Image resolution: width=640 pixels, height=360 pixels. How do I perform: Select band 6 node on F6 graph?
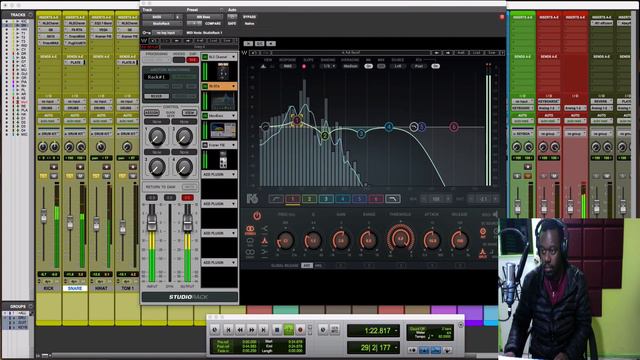click(x=453, y=127)
